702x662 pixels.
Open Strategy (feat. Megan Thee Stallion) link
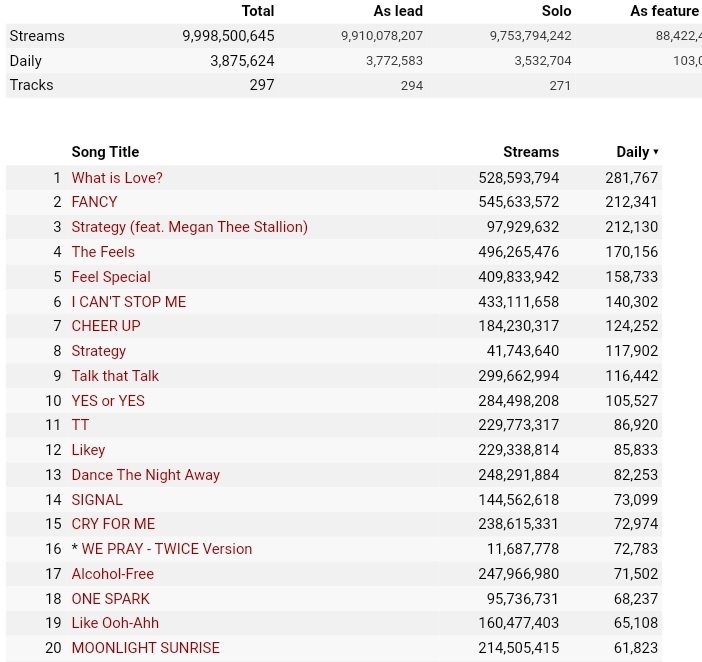(189, 227)
